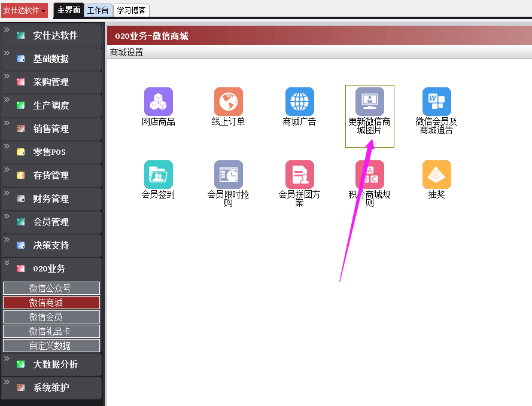Click the 决策支持 sidebar square icon
The height and width of the screenshot is (406, 532).
[21, 245]
